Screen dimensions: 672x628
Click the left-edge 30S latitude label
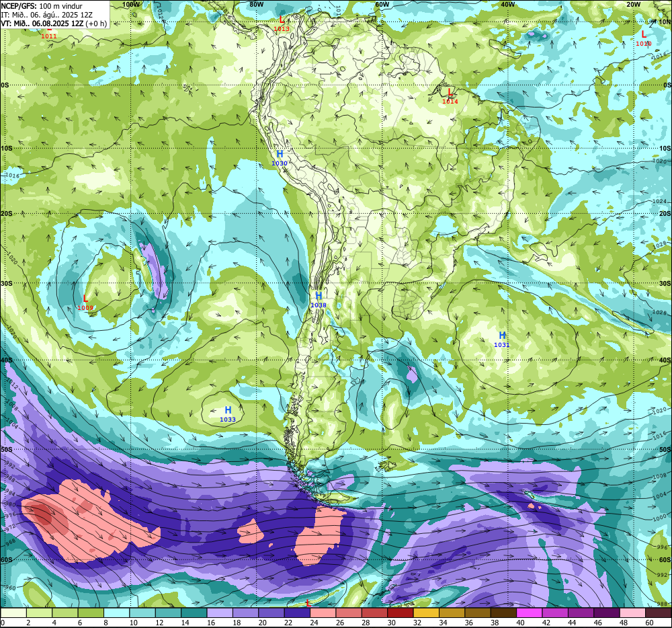pyautogui.click(x=7, y=283)
